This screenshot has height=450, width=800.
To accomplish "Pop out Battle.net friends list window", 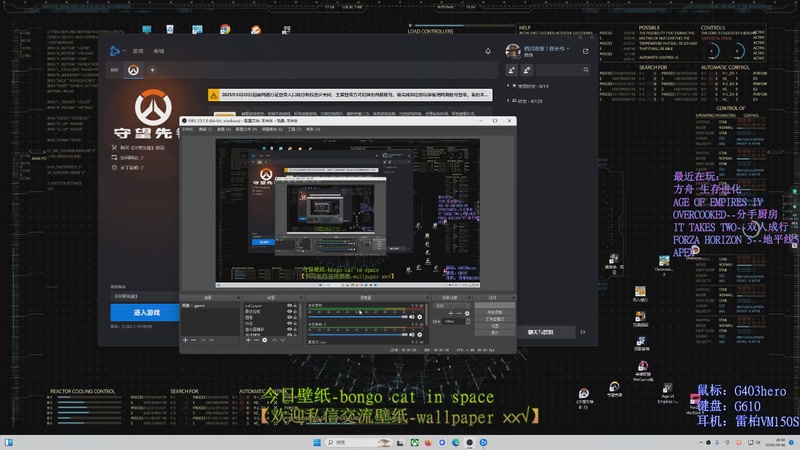I will 585,51.
